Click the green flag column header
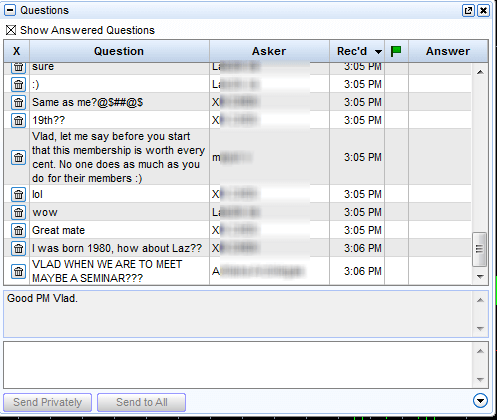 click(x=396, y=51)
